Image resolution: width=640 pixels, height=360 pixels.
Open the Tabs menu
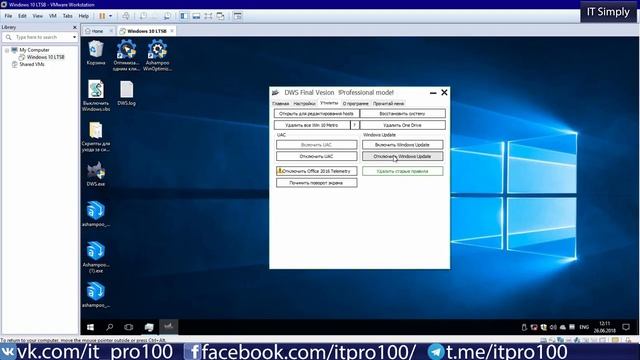coord(67,16)
